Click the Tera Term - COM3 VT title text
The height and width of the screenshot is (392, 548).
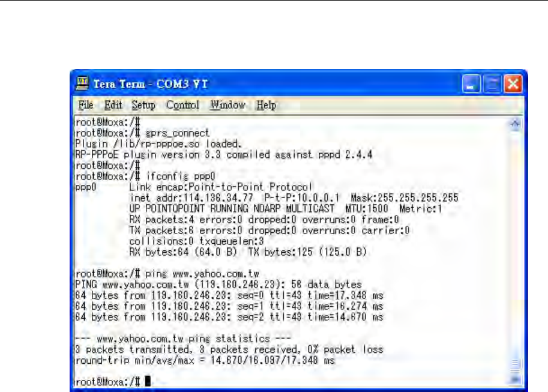point(151,84)
